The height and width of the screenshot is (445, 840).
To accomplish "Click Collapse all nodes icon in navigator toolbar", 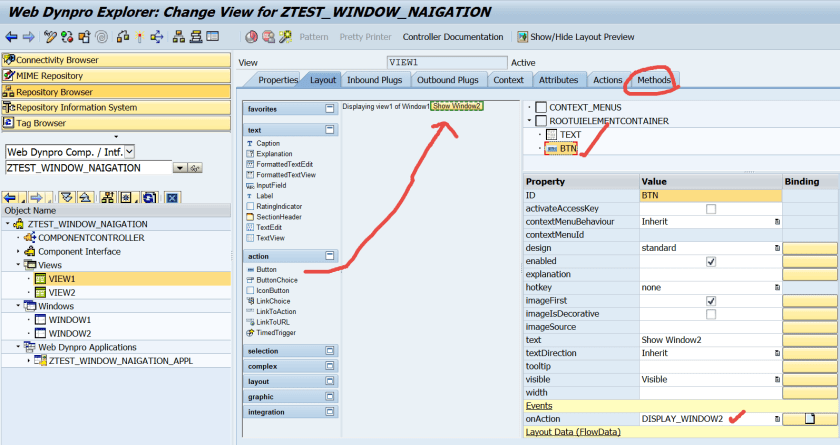I will (x=85, y=198).
